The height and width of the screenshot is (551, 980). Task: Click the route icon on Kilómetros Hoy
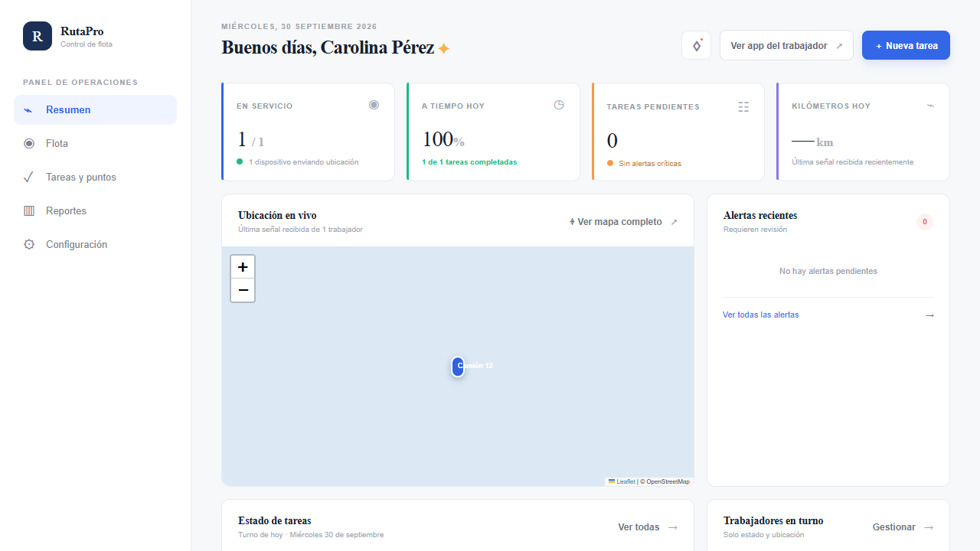point(930,106)
